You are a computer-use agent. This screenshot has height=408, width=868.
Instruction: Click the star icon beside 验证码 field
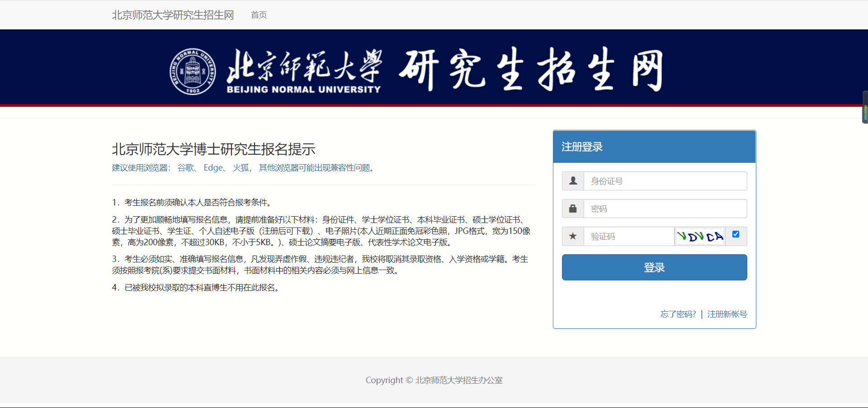(x=573, y=236)
